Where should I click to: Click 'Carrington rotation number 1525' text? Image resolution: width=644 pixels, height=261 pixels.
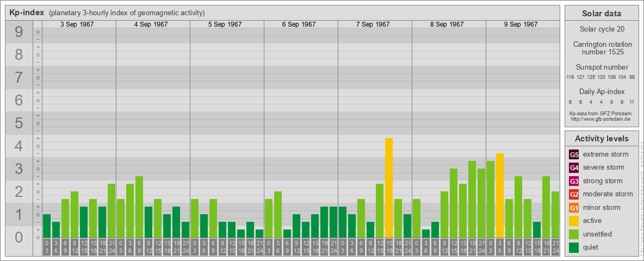tap(602, 48)
